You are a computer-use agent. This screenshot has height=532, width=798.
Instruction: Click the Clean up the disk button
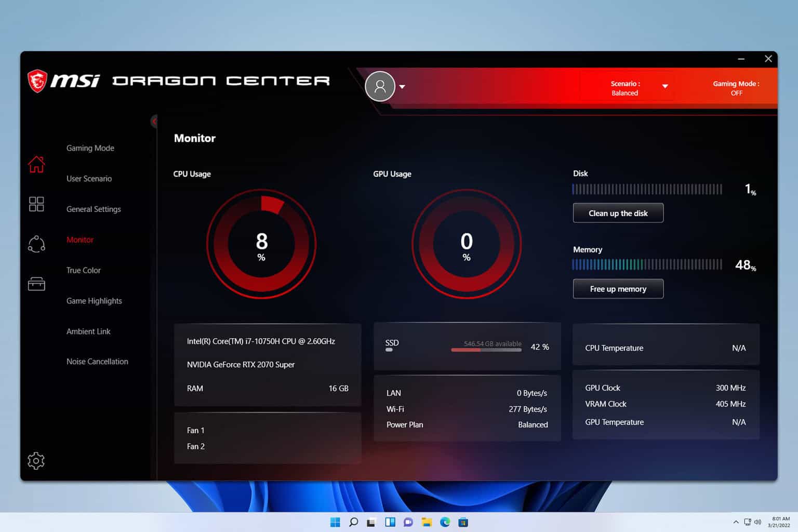coord(618,213)
